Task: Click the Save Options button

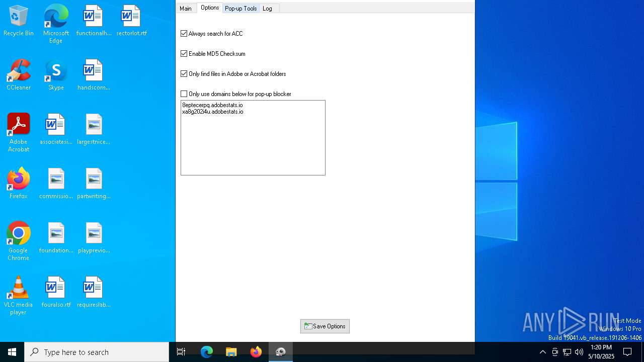Action: [x=325, y=326]
